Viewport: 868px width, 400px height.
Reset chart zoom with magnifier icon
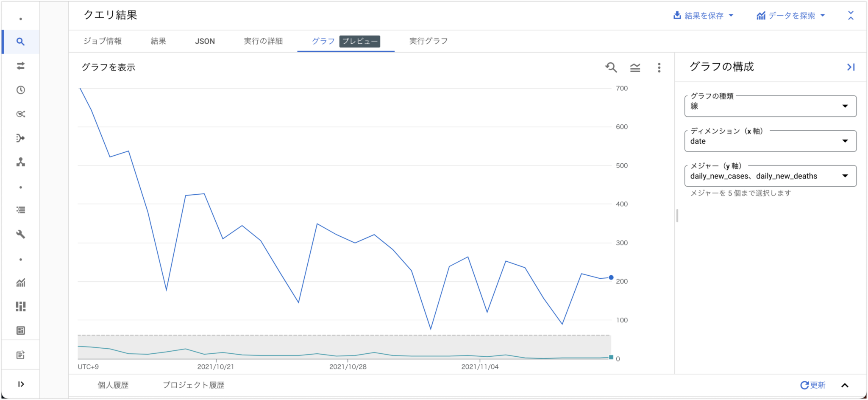(611, 67)
